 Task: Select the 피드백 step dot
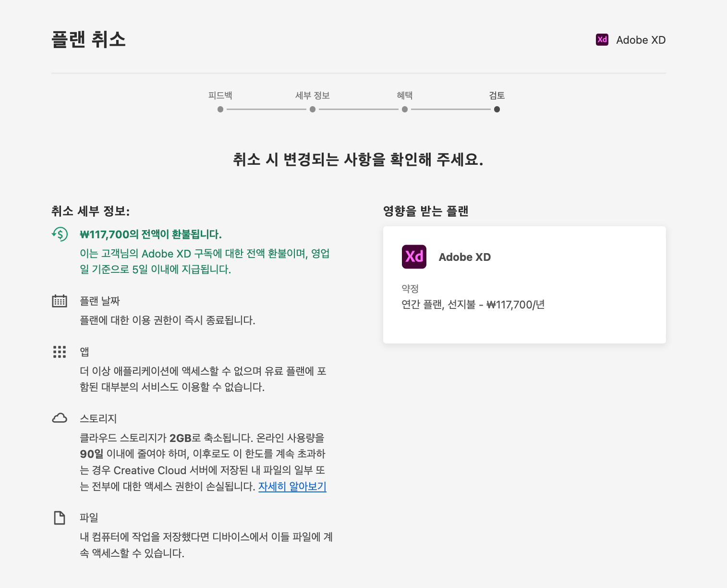pyautogui.click(x=220, y=109)
